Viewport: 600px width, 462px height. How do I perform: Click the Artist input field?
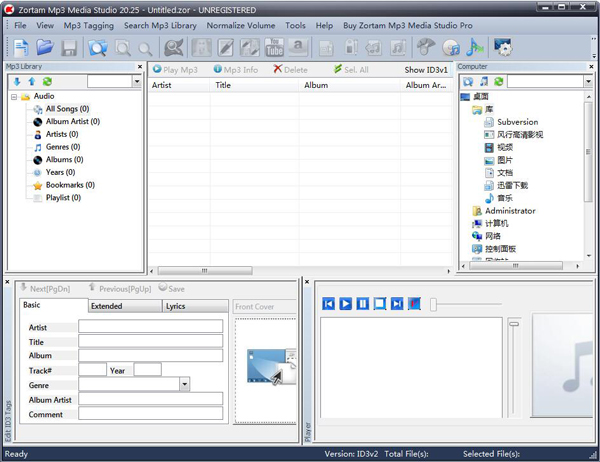[x=150, y=327]
